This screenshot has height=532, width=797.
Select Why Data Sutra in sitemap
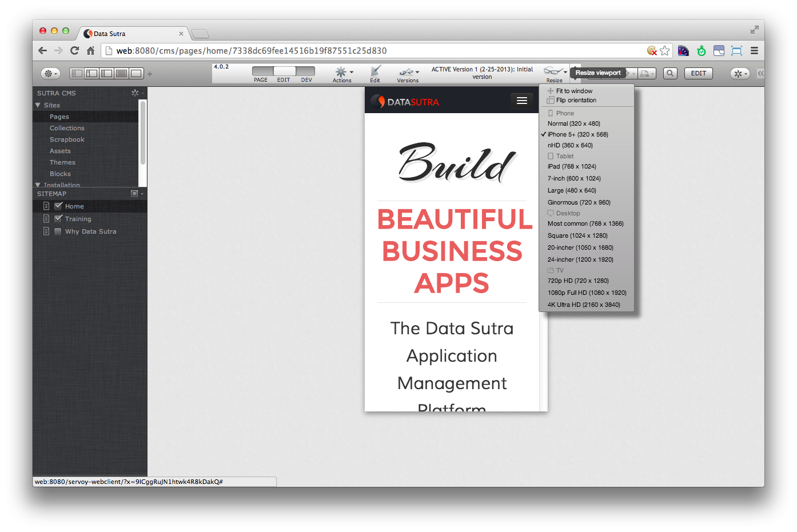[x=90, y=231]
